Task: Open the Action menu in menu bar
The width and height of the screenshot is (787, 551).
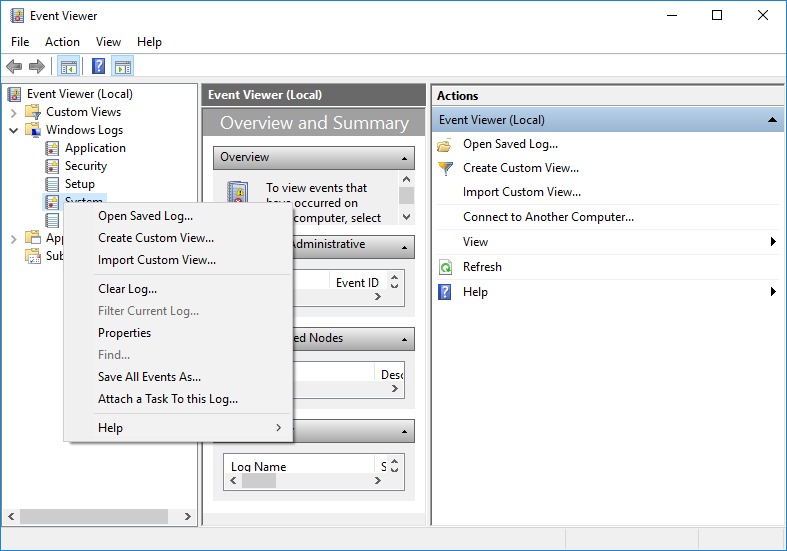Action: (x=62, y=42)
